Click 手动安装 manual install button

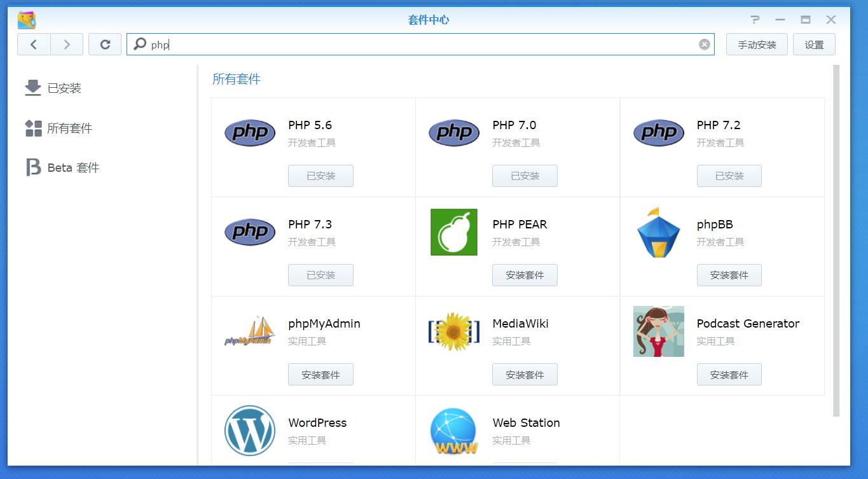(757, 44)
